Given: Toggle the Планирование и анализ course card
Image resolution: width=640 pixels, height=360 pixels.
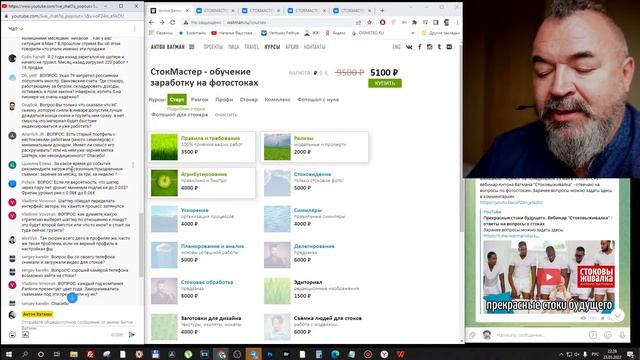Looking at the screenshot, I should (202, 254).
